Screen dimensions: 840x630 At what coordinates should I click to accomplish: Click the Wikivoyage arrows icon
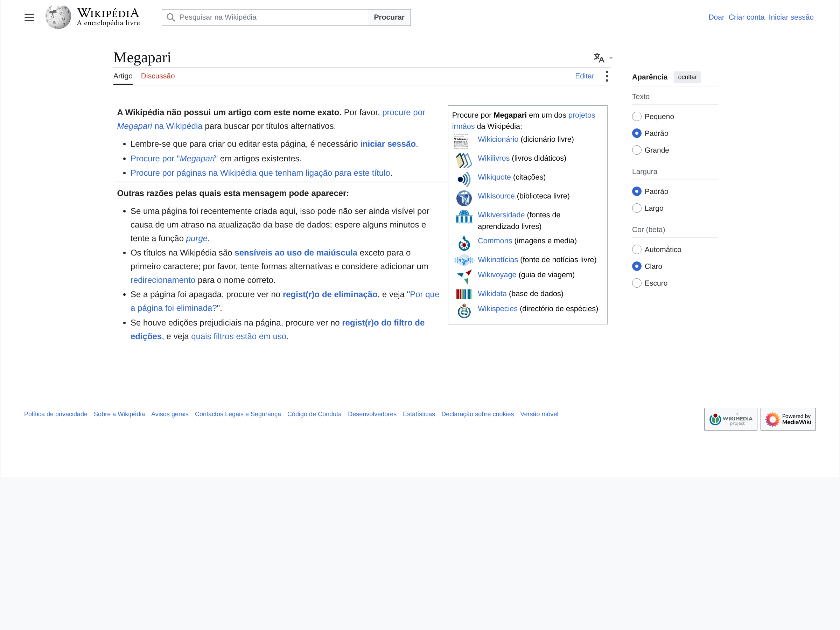click(464, 277)
